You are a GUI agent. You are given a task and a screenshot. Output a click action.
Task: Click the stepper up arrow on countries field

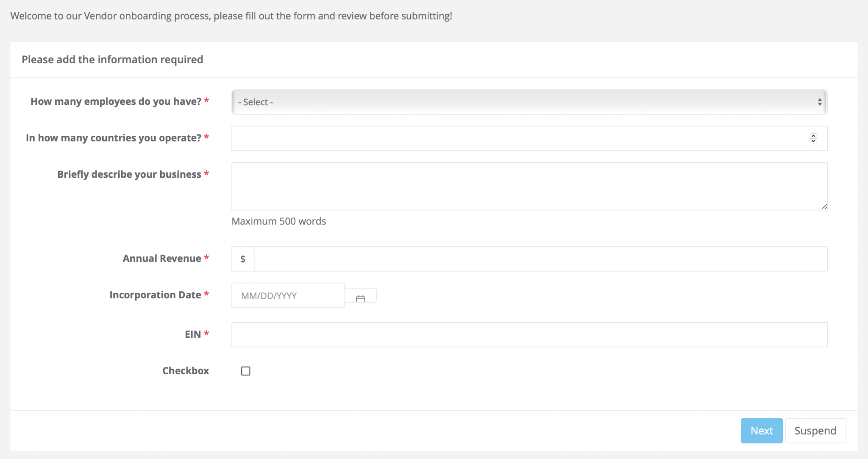813,135
